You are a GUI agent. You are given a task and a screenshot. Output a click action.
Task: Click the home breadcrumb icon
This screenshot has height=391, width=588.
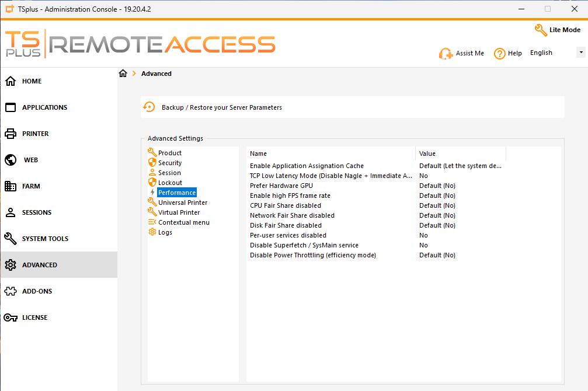[x=123, y=74]
